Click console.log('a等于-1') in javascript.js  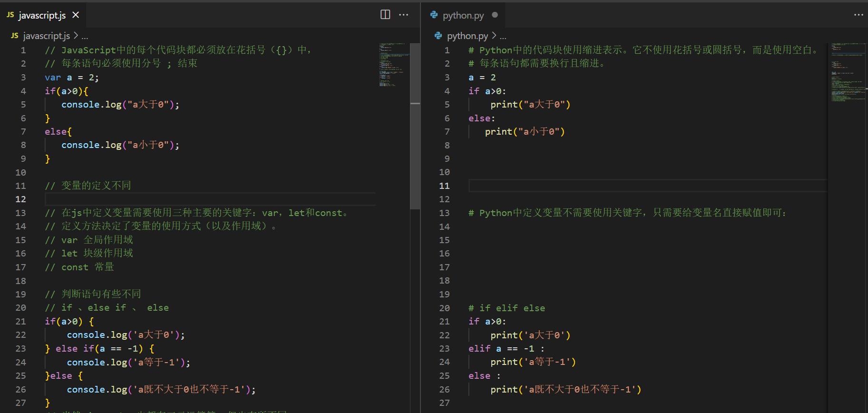tap(128, 362)
